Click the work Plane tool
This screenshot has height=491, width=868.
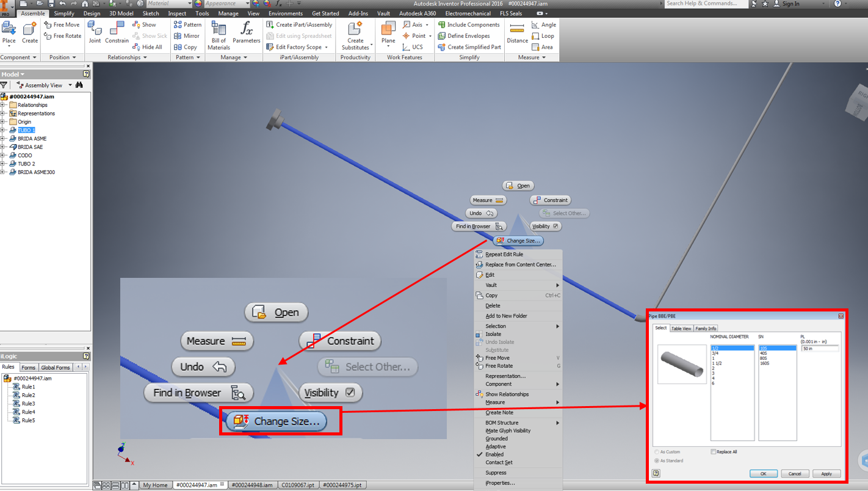(x=388, y=32)
